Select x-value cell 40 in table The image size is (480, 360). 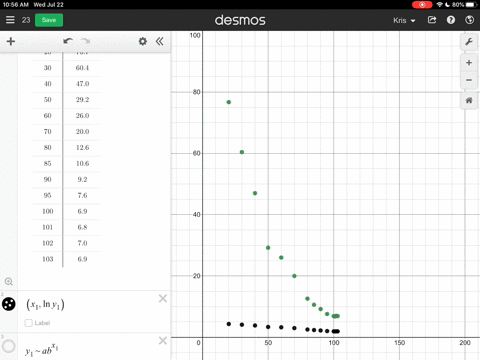tap(47, 84)
